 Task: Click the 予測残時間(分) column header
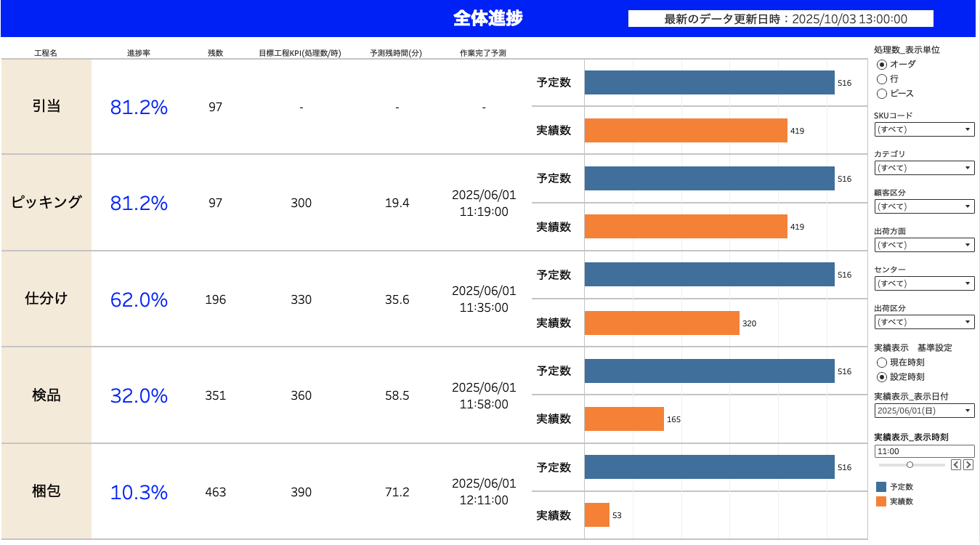pyautogui.click(x=396, y=53)
